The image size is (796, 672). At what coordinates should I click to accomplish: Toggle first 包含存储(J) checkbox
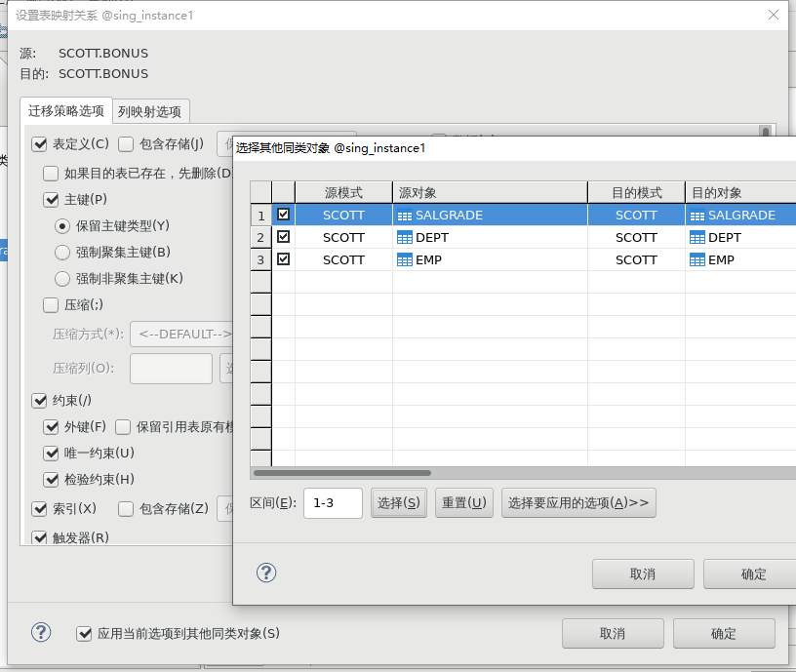[x=126, y=144]
